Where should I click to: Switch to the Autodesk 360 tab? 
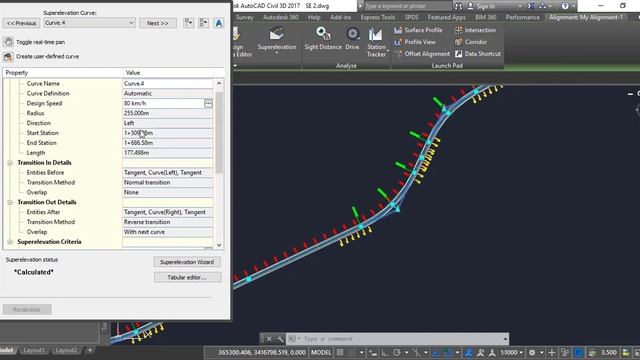281,18
